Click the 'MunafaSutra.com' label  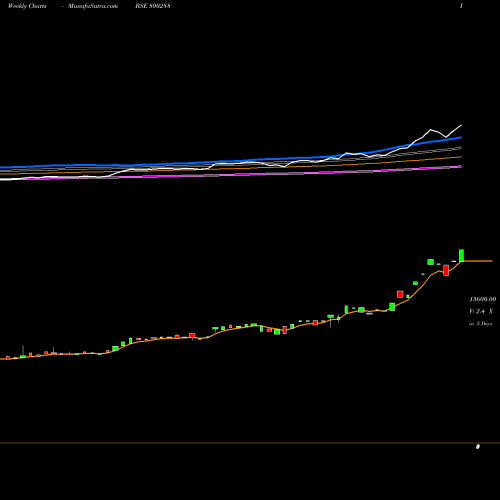[93, 6]
